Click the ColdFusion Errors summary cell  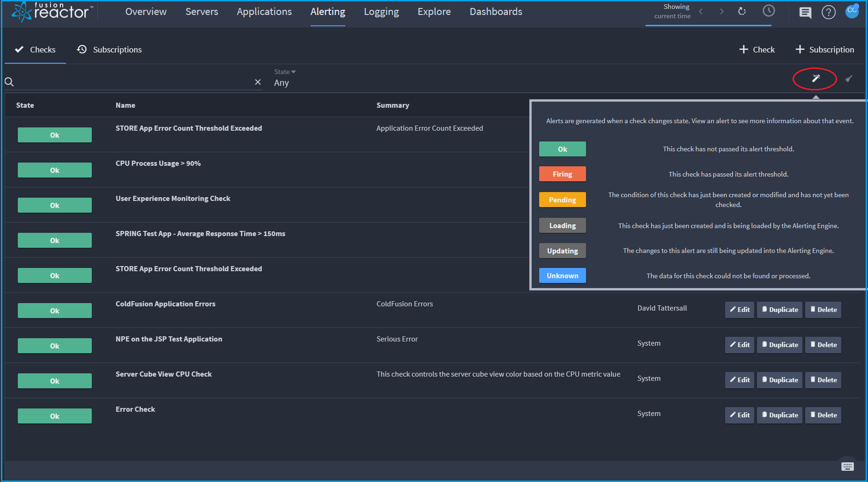[405, 304]
